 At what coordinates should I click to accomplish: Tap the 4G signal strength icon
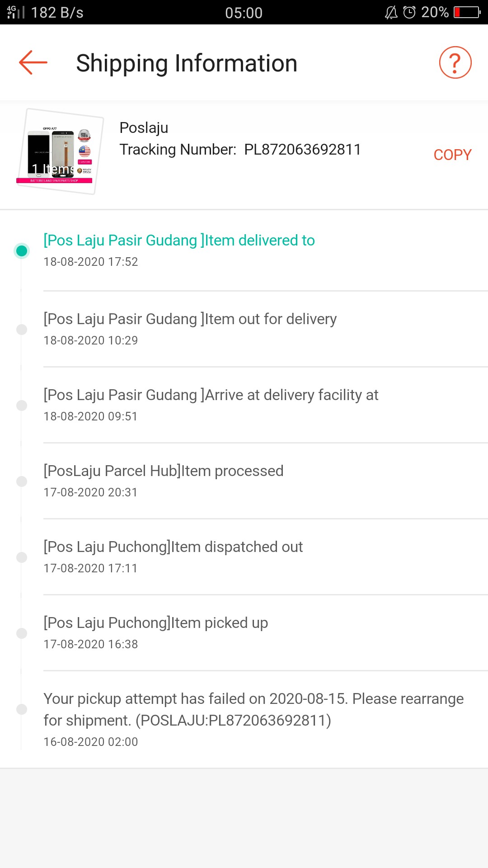tap(15, 12)
